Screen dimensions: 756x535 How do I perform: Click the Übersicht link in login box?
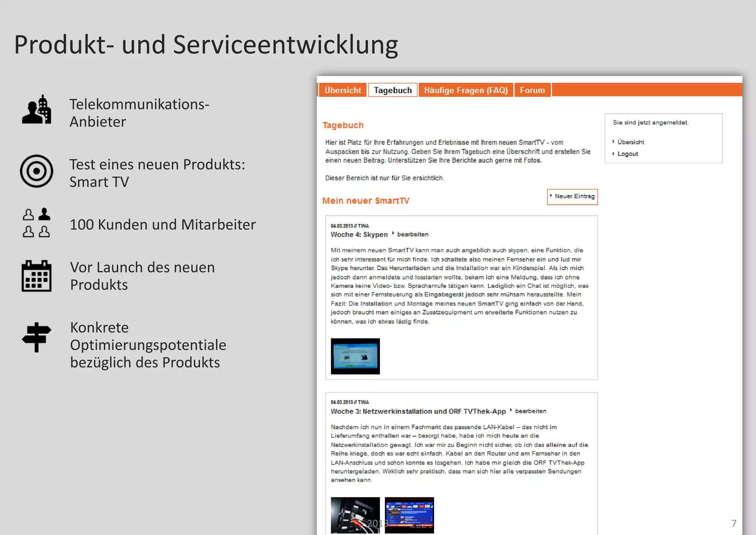point(630,142)
